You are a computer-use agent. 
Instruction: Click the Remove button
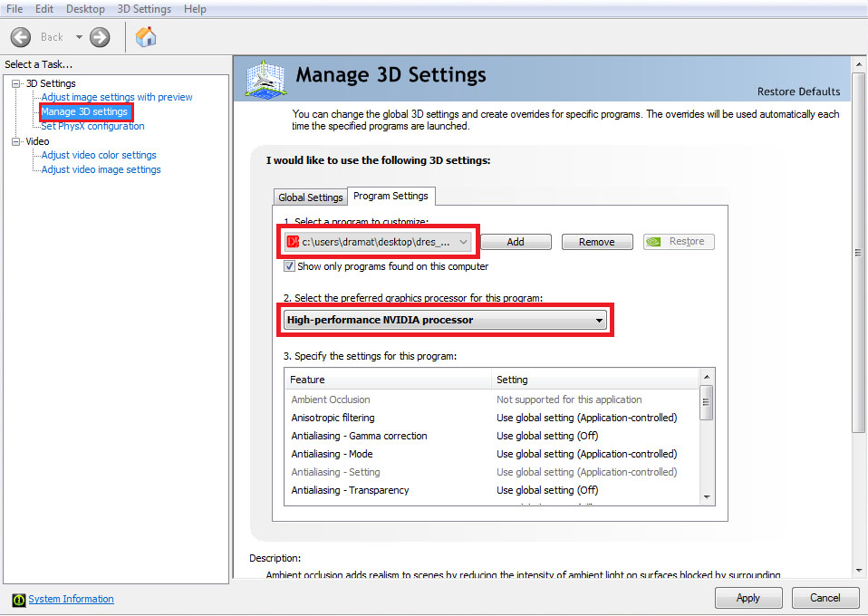[x=597, y=242]
